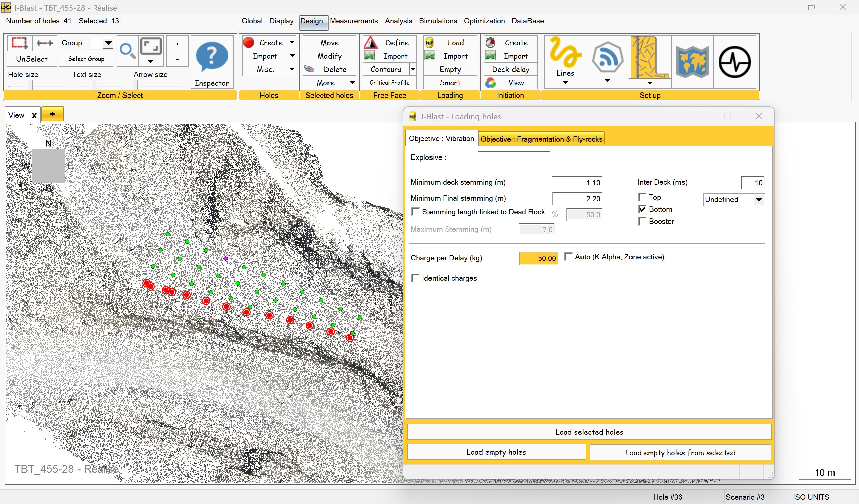Screen dimensions: 859x504
Task: Check Stemming length linked to Dead Rock
Action: pyautogui.click(x=415, y=212)
